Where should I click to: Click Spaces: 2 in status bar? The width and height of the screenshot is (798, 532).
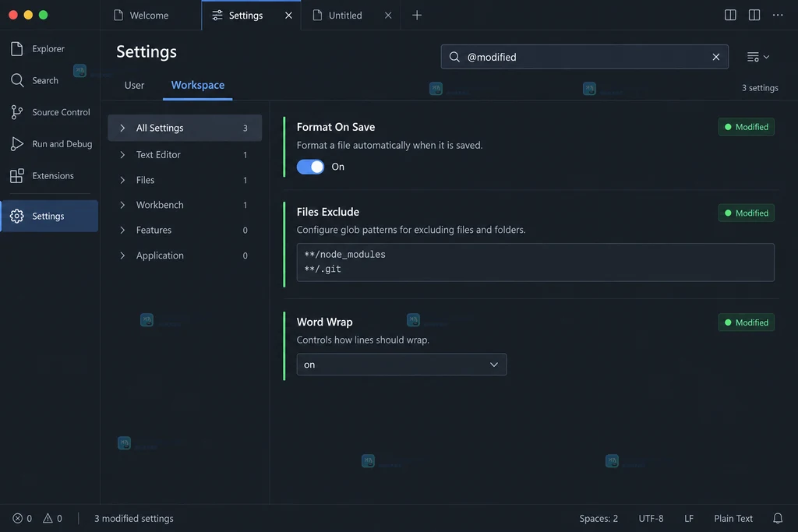click(598, 518)
